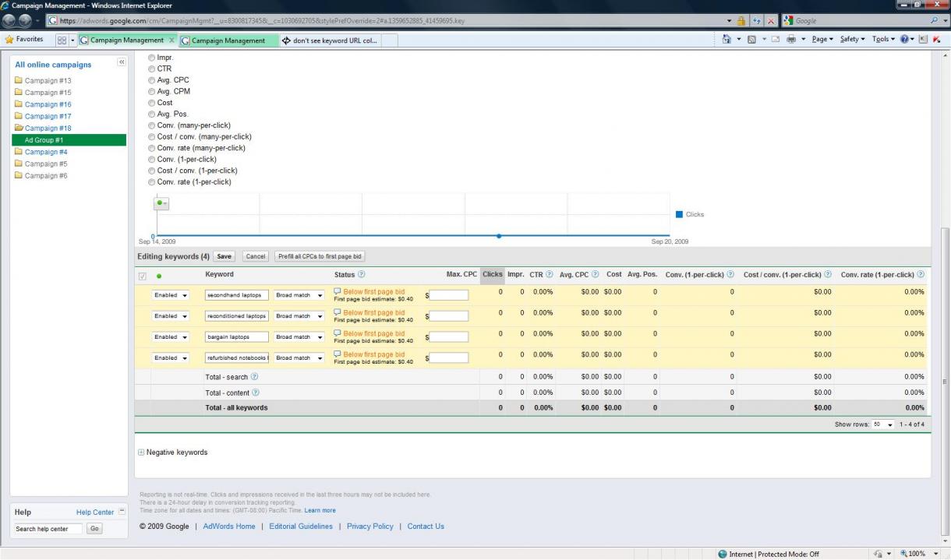Click the green status dot column header
This screenshot has height=560, width=951.
click(x=160, y=276)
